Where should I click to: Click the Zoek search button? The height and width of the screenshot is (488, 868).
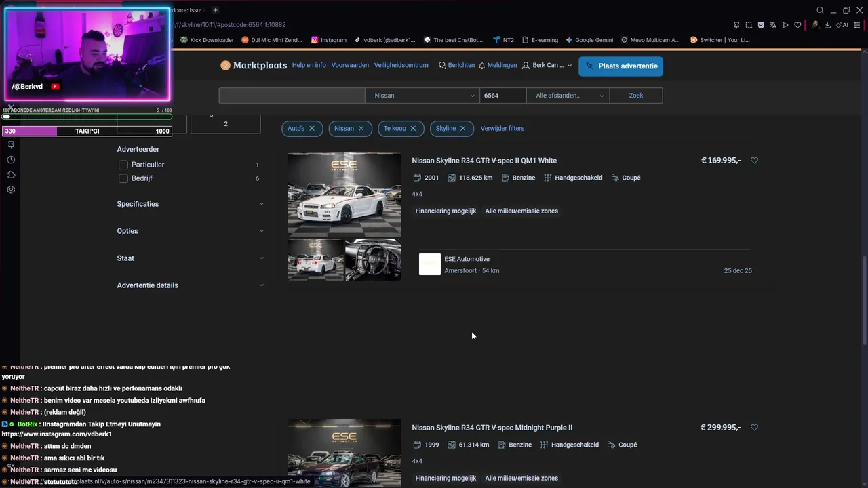[x=636, y=96]
